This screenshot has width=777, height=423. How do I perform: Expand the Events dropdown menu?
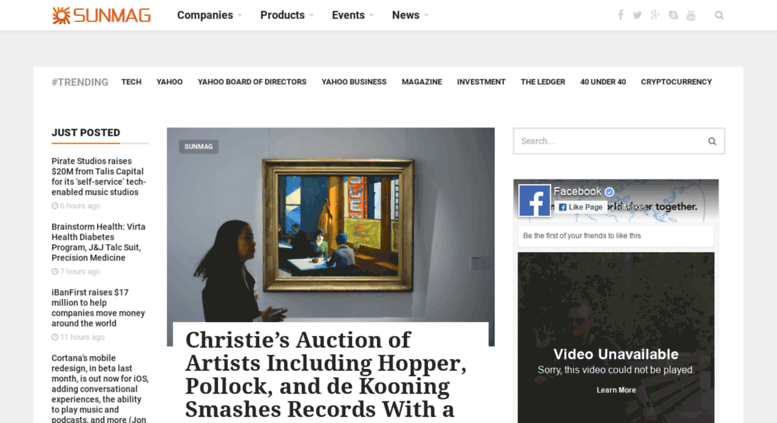[352, 15]
